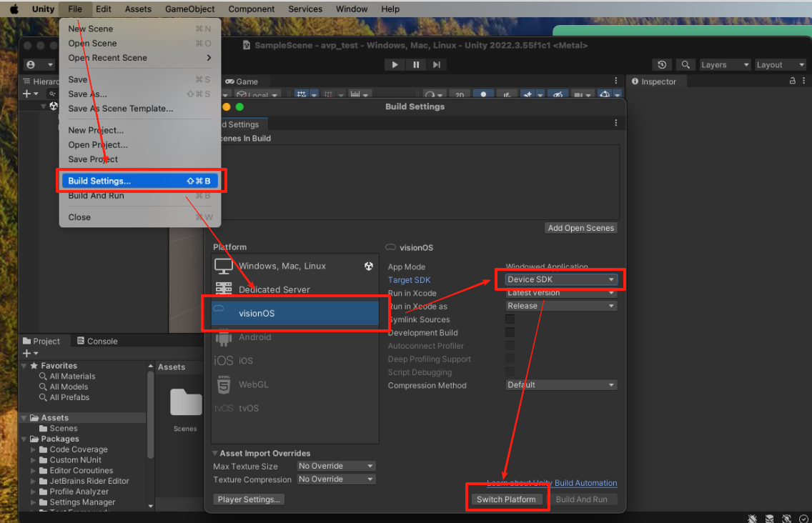Click the Play button in Unity toolbar
The image size is (812, 523).
tap(395, 65)
